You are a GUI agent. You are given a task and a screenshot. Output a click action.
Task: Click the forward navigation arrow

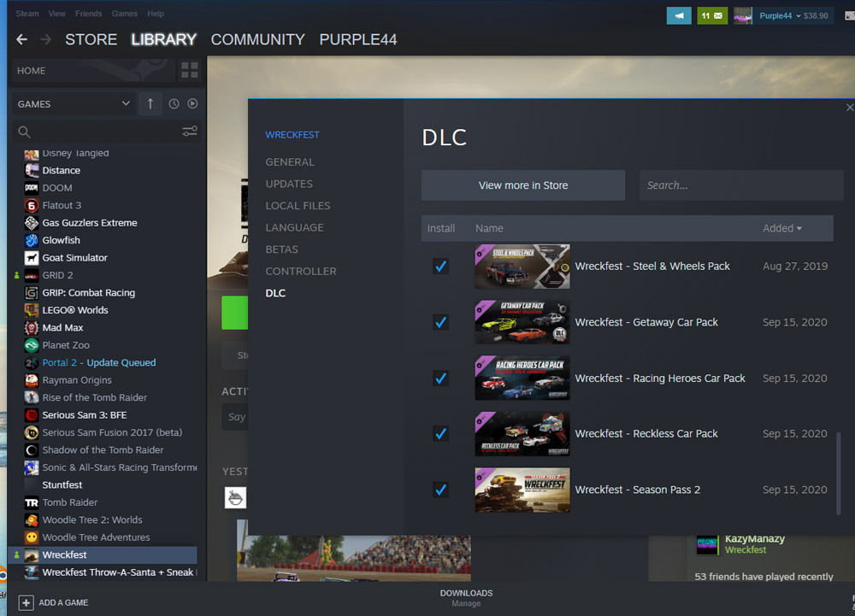coord(46,39)
